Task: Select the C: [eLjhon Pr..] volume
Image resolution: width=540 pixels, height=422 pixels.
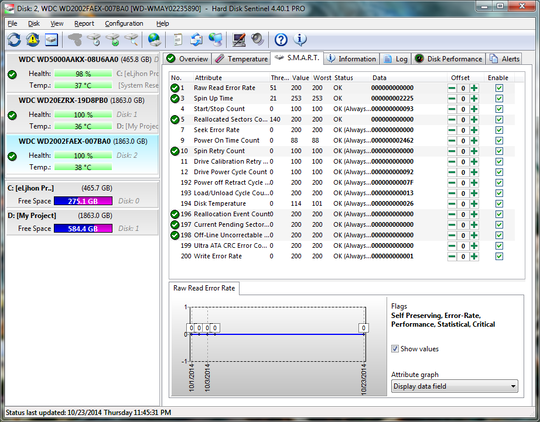Action: (x=83, y=195)
